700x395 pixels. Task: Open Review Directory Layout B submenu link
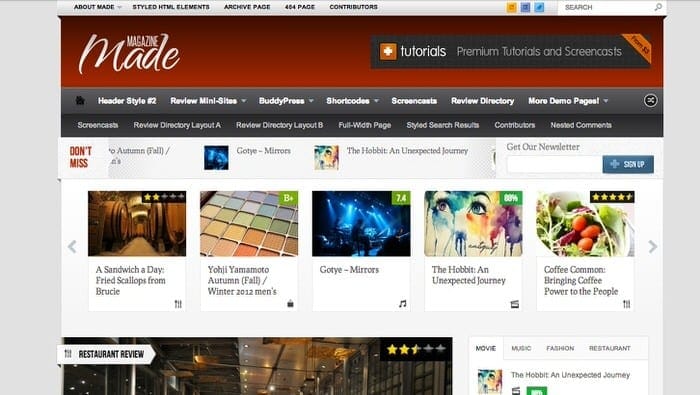click(279, 125)
